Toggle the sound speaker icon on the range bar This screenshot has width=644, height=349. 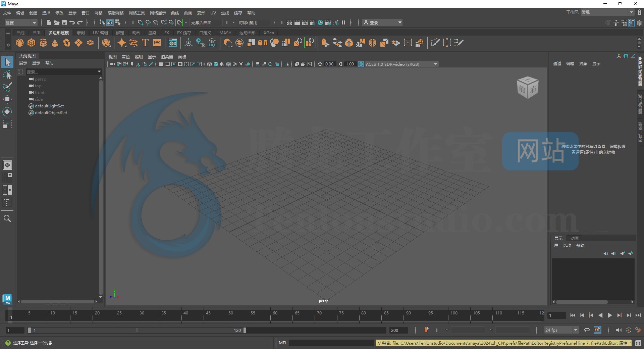(619, 330)
